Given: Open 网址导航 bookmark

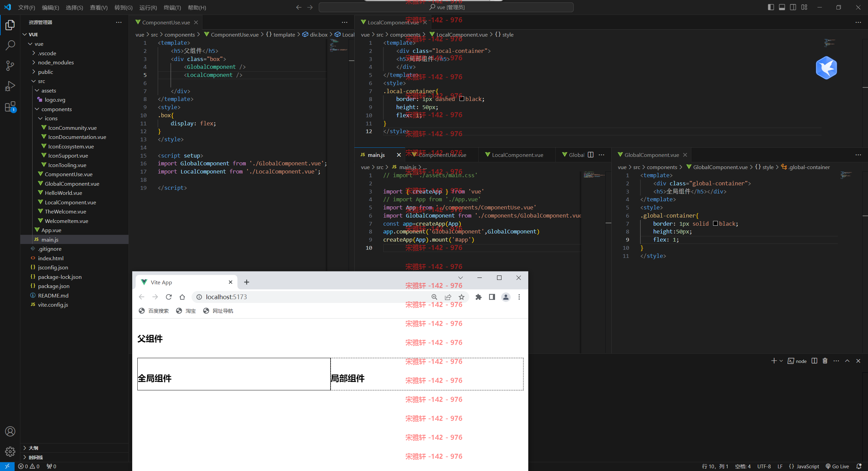Looking at the screenshot, I should 218,311.
